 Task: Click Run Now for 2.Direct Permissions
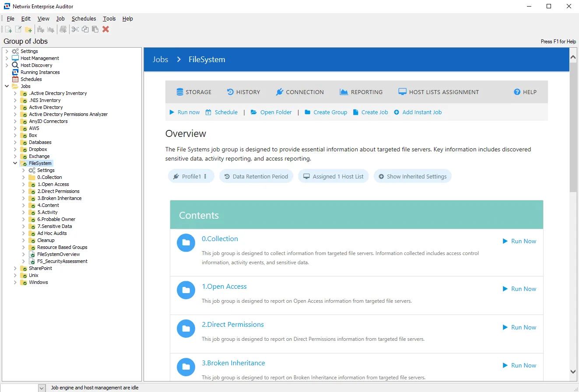(x=519, y=327)
